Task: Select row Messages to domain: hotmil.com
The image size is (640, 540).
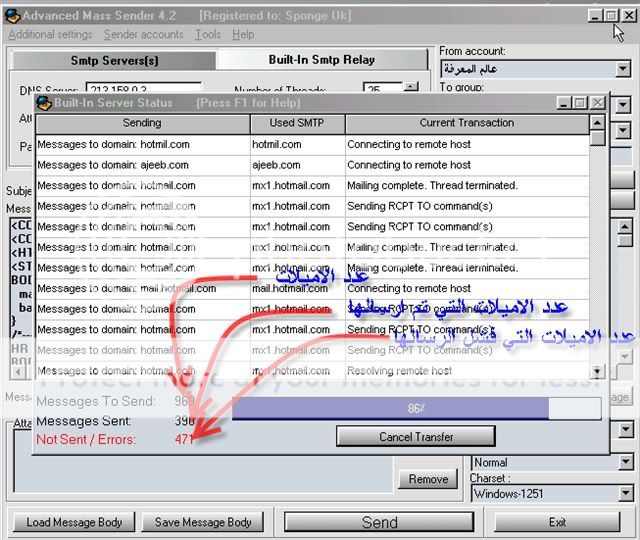Action: click(x=312, y=144)
